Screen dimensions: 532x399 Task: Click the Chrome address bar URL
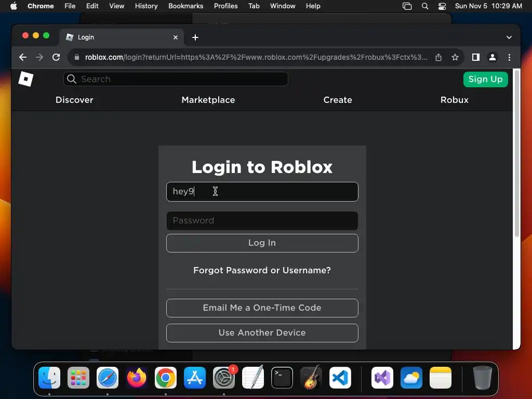click(256, 57)
